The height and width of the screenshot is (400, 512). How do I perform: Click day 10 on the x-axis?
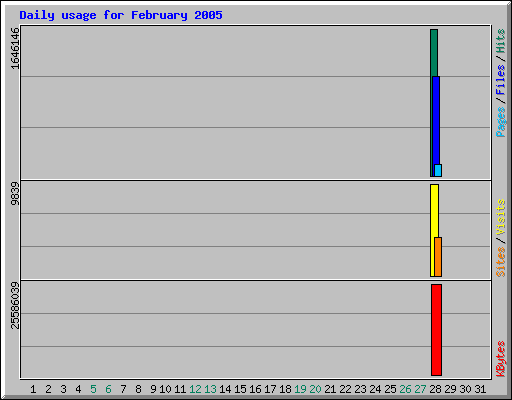coord(165,389)
